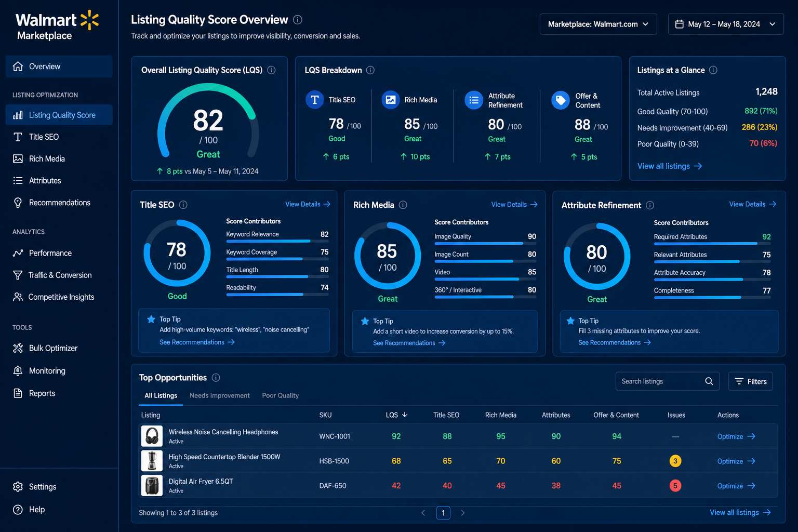Click the Help question-mark icon
Image resolution: width=798 pixels, height=532 pixels.
18,510
